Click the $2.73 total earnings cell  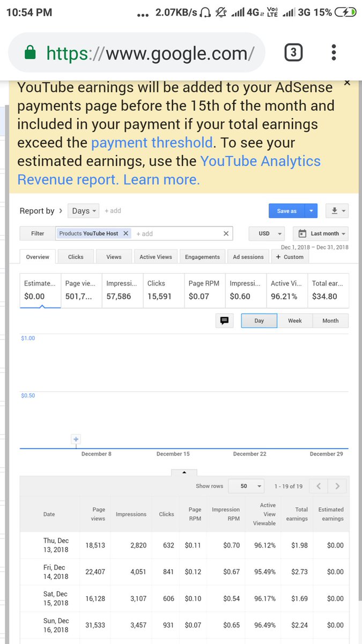point(299,572)
